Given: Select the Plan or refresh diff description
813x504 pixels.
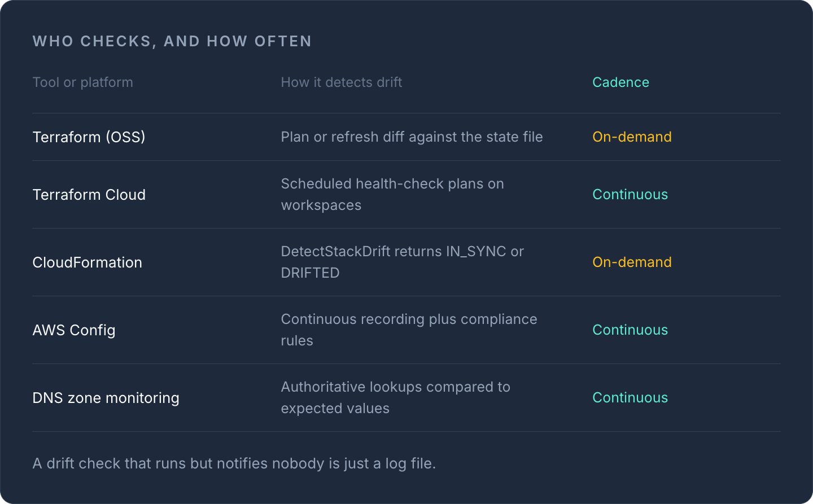Looking at the screenshot, I should [412, 137].
